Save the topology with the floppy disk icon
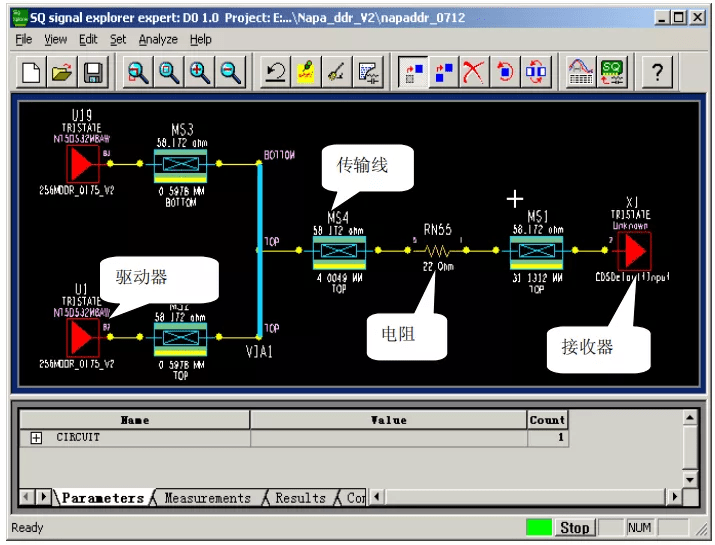715x545 pixels. (x=93, y=72)
